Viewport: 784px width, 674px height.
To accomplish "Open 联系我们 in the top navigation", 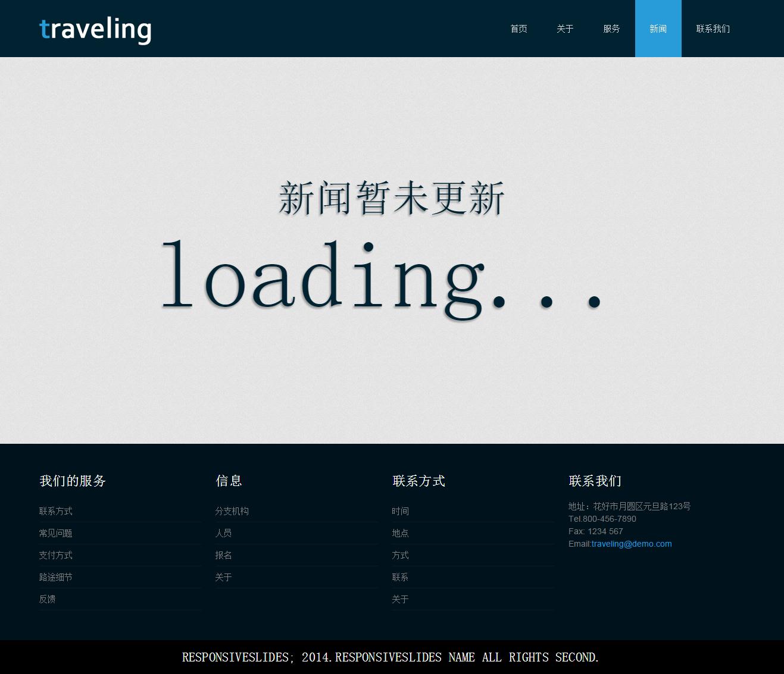I will click(713, 29).
